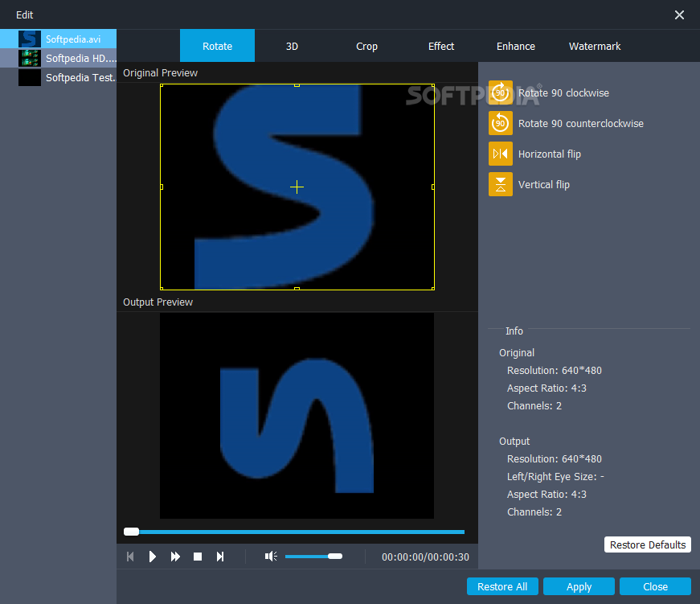Click Softpedia.avi file name text
The height and width of the screenshot is (604, 700).
(73, 39)
